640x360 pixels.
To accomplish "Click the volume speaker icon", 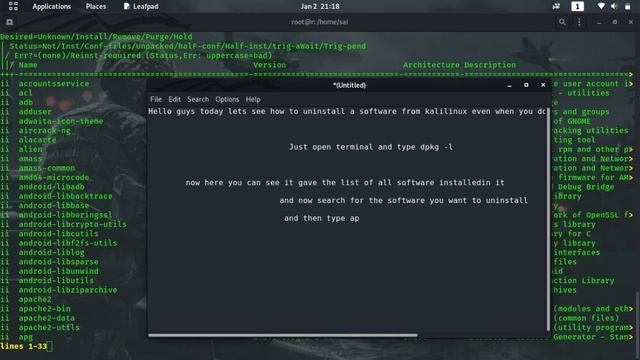I will (x=614, y=7).
